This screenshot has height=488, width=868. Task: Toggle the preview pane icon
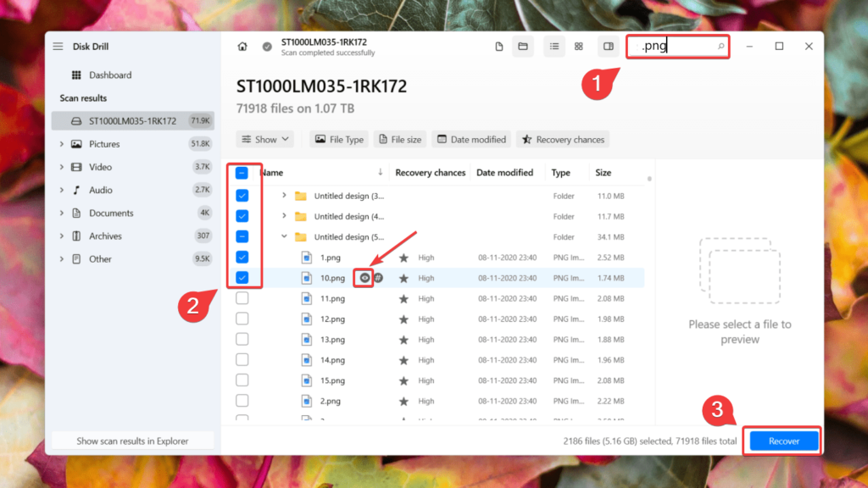tap(608, 47)
